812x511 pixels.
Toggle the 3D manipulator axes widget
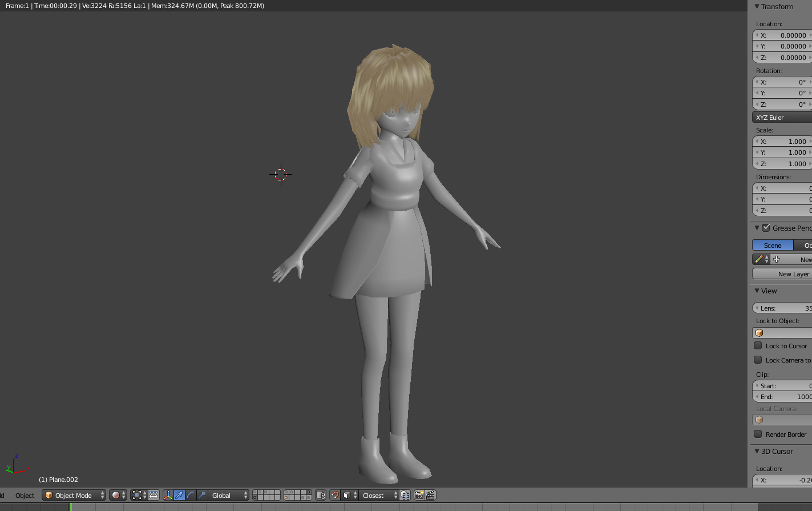168,495
